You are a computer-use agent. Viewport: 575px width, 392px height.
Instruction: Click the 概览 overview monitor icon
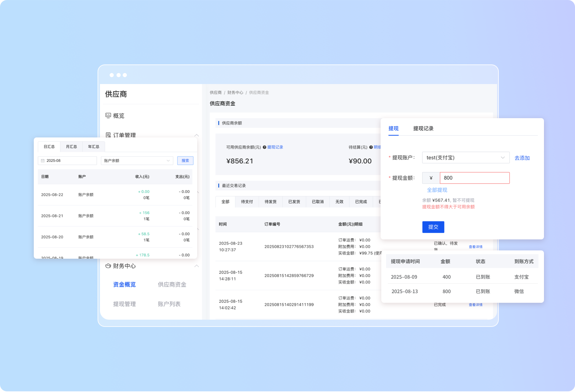pyautogui.click(x=108, y=116)
